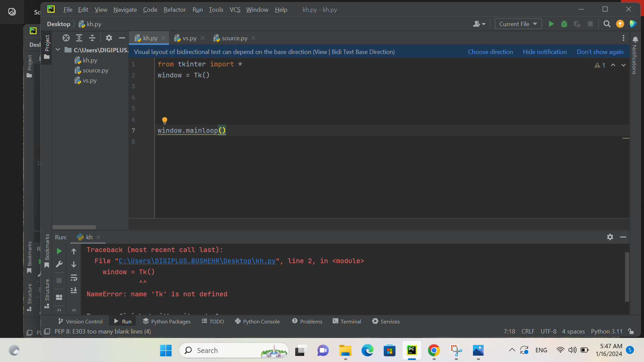Toggle read-only lock icon in status bar
644x362 pixels.
pyautogui.click(x=631, y=331)
